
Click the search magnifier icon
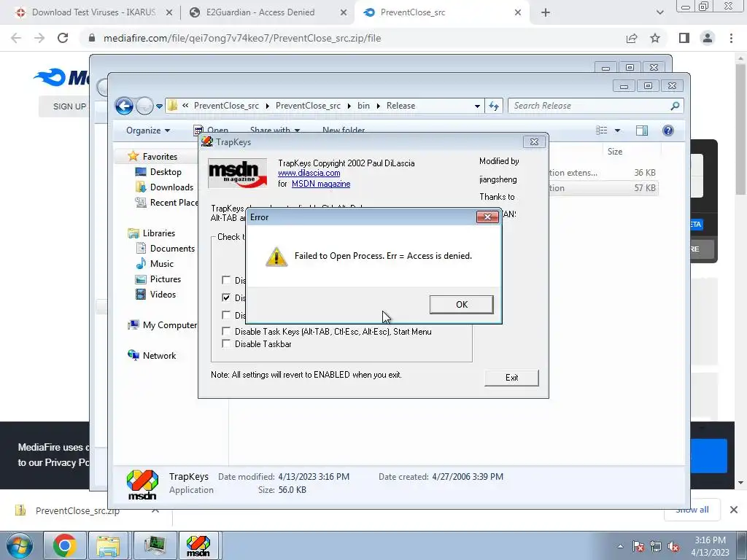675,106
